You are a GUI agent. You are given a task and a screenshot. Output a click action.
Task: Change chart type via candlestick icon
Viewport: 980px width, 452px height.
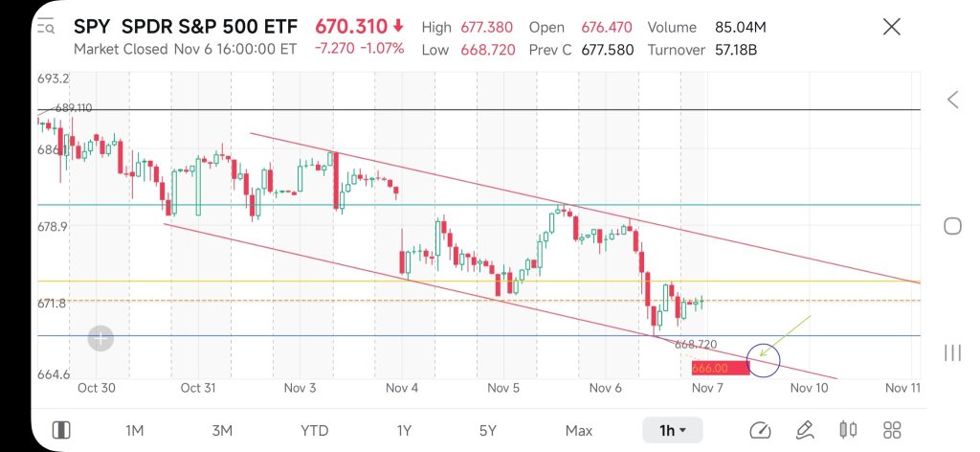pos(847,430)
